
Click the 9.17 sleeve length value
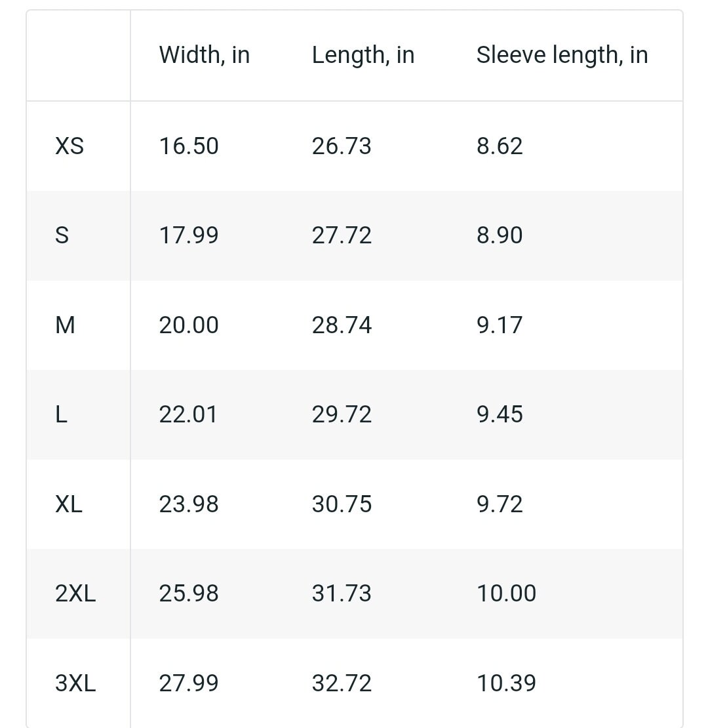click(x=500, y=325)
